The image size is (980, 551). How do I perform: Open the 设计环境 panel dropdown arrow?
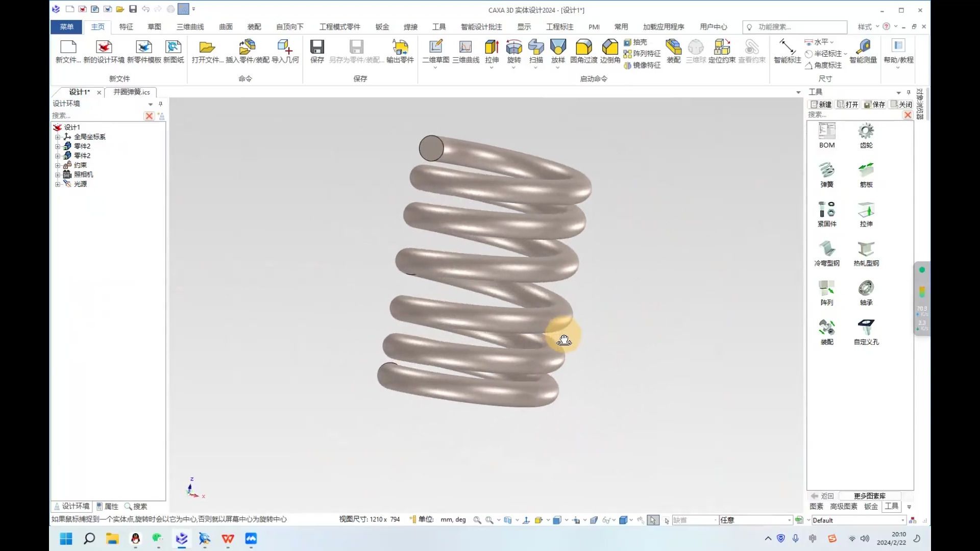click(x=151, y=104)
